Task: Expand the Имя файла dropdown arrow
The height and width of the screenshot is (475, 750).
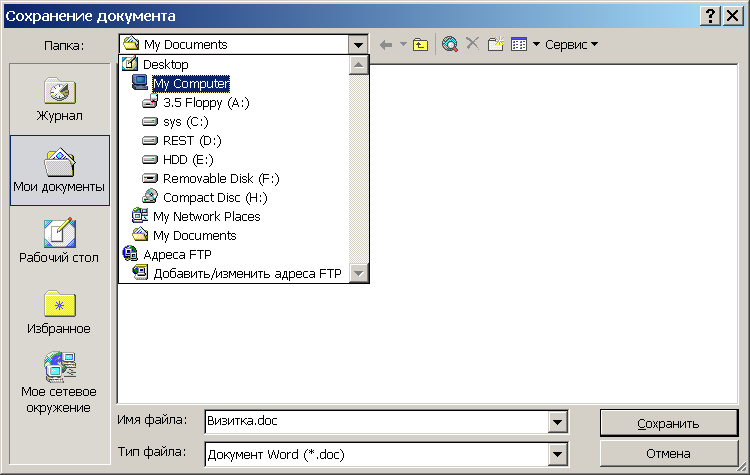Action: coord(558,422)
